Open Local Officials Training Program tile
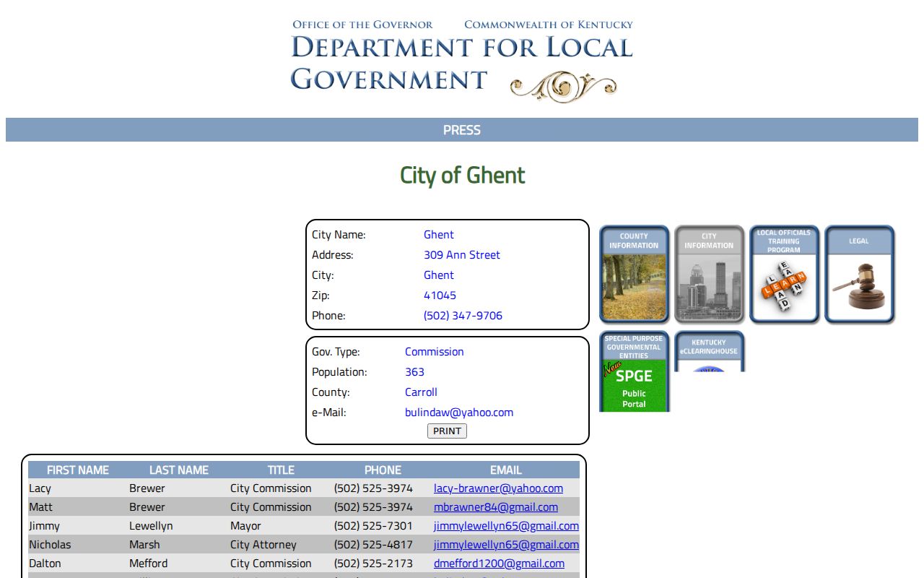Screen dimensions: 924x578 (784, 274)
